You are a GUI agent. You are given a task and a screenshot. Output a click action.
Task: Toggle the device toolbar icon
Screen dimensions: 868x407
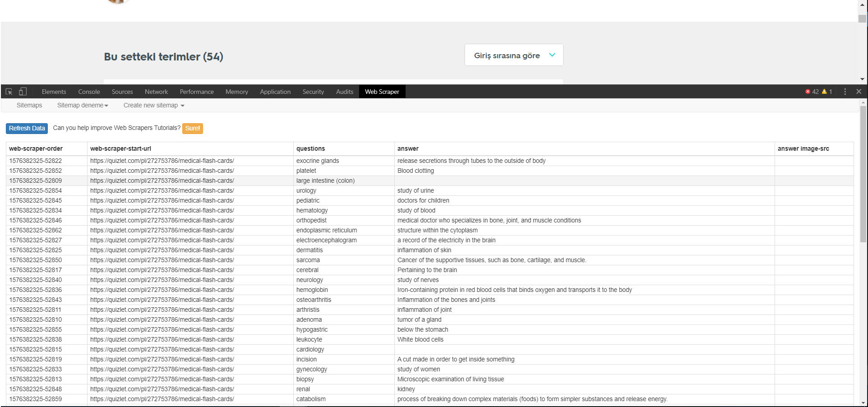(23, 92)
